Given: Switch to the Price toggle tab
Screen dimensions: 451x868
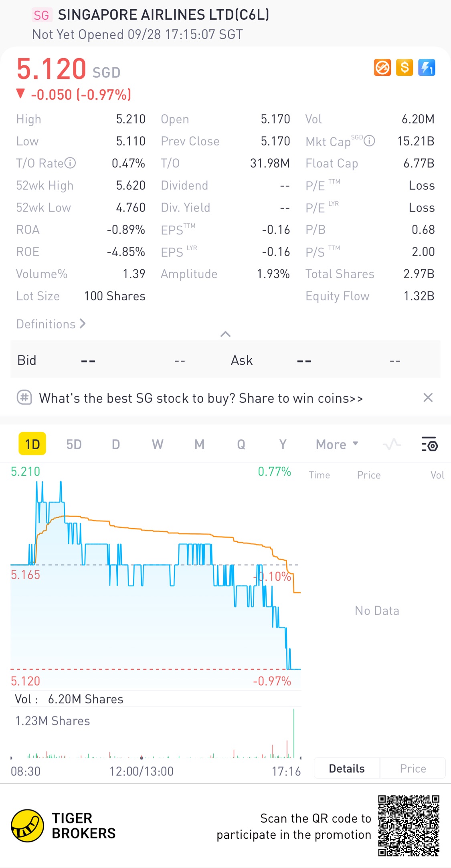Looking at the screenshot, I should coord(413,768).
